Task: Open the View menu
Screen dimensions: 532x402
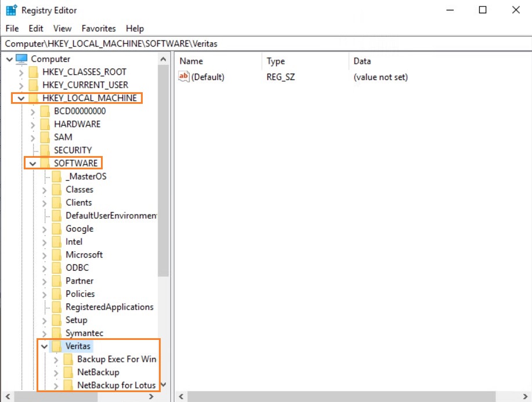Action: tap(63, 28)
